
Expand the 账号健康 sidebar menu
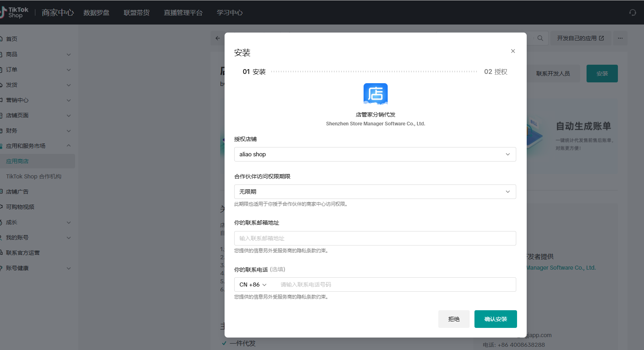click(37, 268)
